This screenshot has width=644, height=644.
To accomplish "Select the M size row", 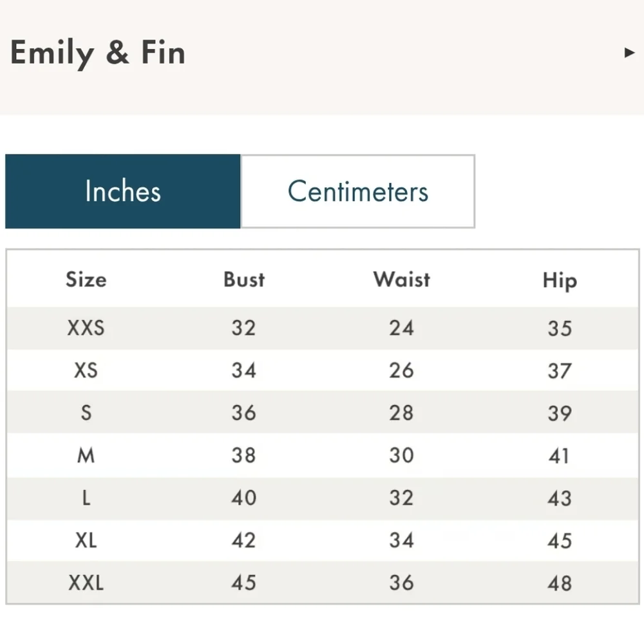I will pyautogui.click(x=86, y=455).
